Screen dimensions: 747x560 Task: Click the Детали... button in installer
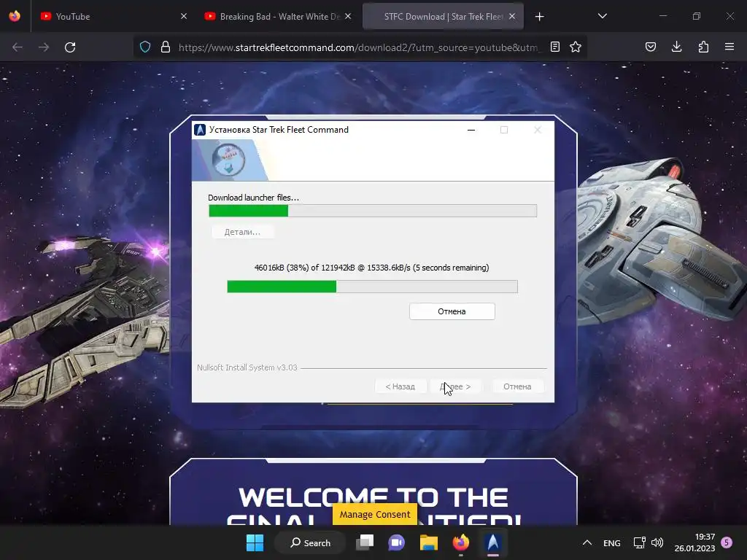pos(242,232)
